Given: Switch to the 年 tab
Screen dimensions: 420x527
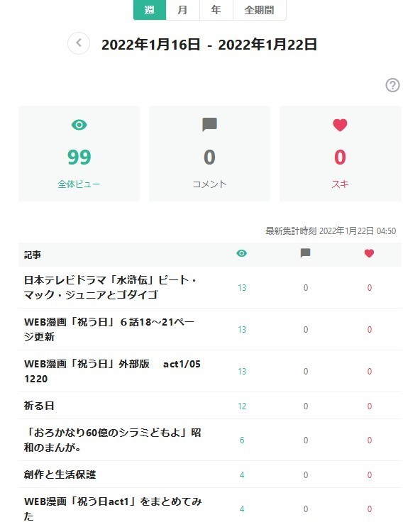Looking at the screenshot, I should click(216, 10).
